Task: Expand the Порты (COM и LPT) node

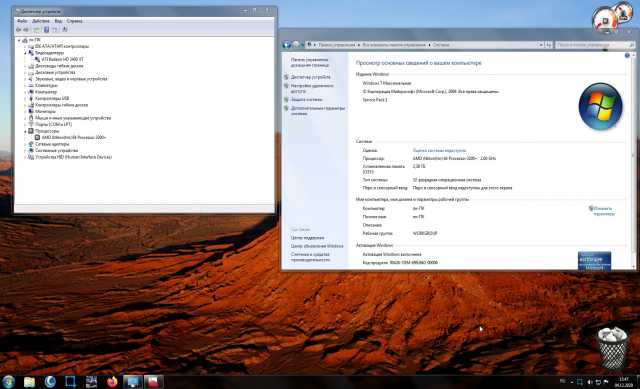Action: [25, 124]
